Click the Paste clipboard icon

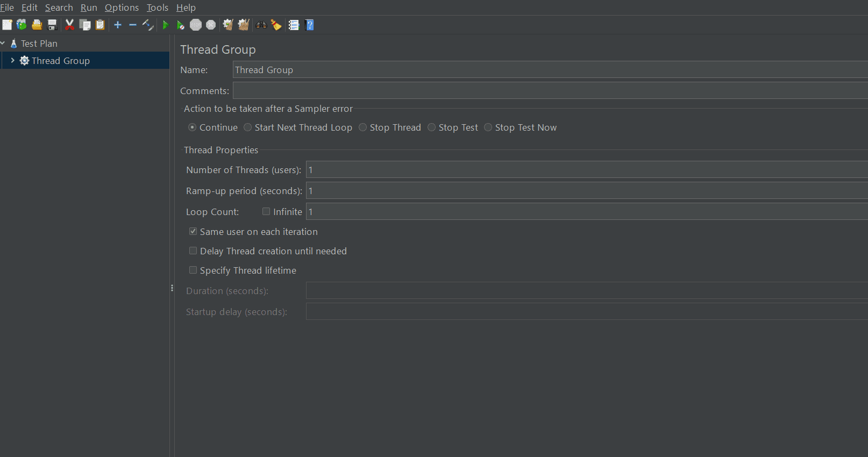pos(100,25)
